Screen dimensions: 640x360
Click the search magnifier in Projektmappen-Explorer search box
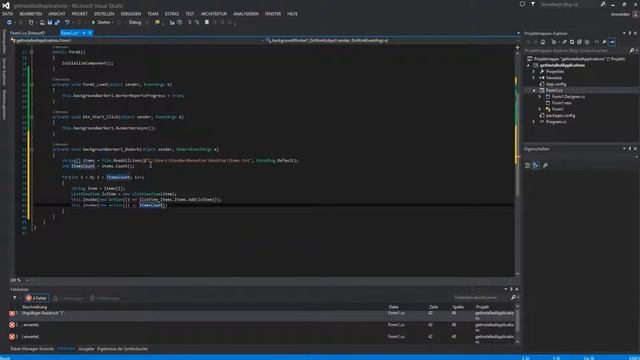631,51
